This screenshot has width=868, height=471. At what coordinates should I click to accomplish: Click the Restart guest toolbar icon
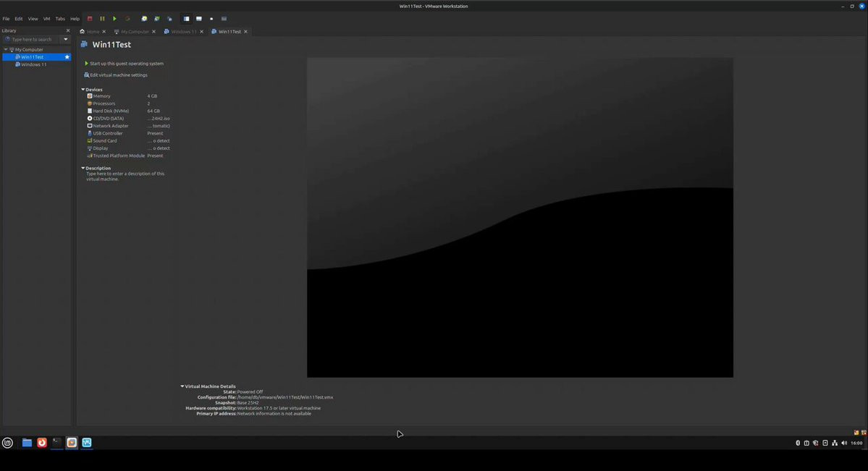pyautogui.click(x=127, y=19)
